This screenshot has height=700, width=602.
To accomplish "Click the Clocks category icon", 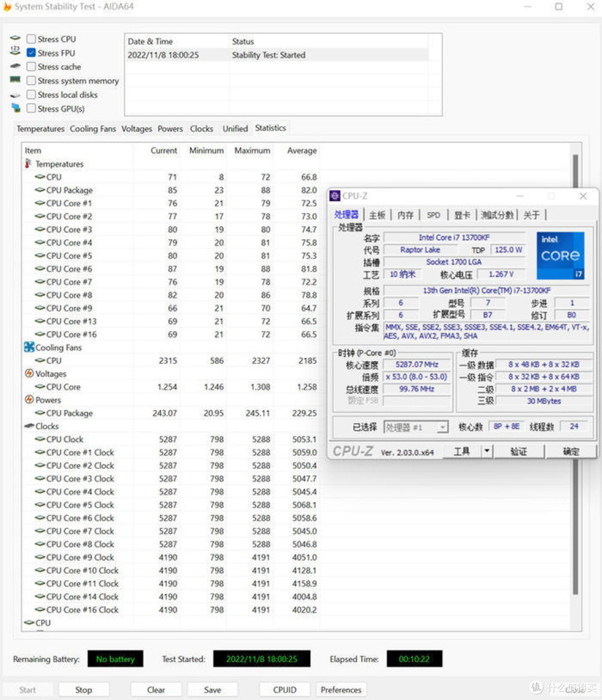I will [x=29, y=426].
